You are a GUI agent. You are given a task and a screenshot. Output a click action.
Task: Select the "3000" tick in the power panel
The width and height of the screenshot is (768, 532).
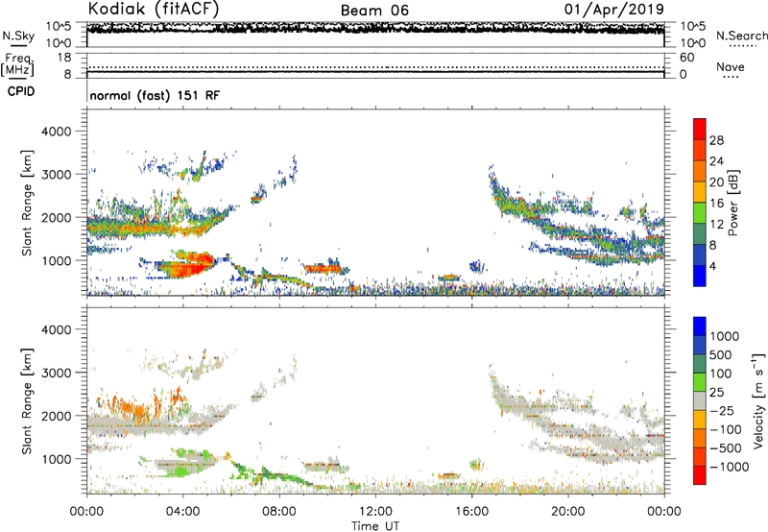56,175
